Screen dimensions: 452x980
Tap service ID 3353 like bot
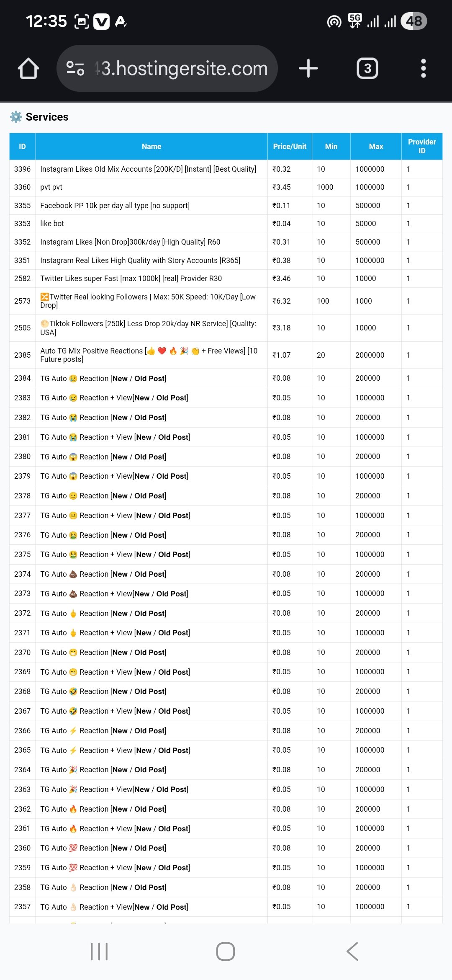point(52,224)
